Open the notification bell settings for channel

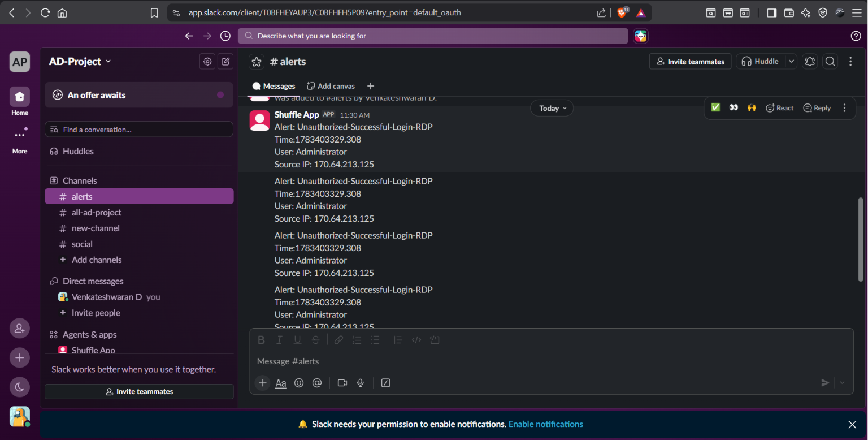click(x=810, y=61)
